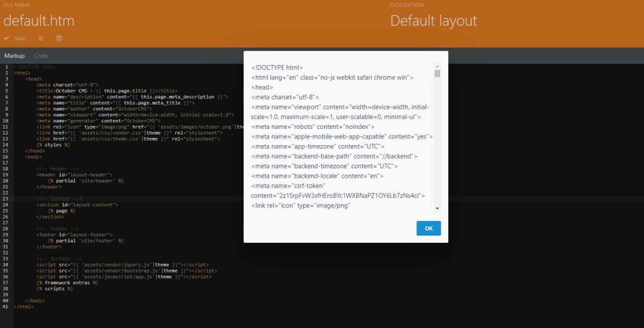Click the '<!DOCTYPE html>' line in dialog
This screenshot has height=328, width=644.
[277, 68]
